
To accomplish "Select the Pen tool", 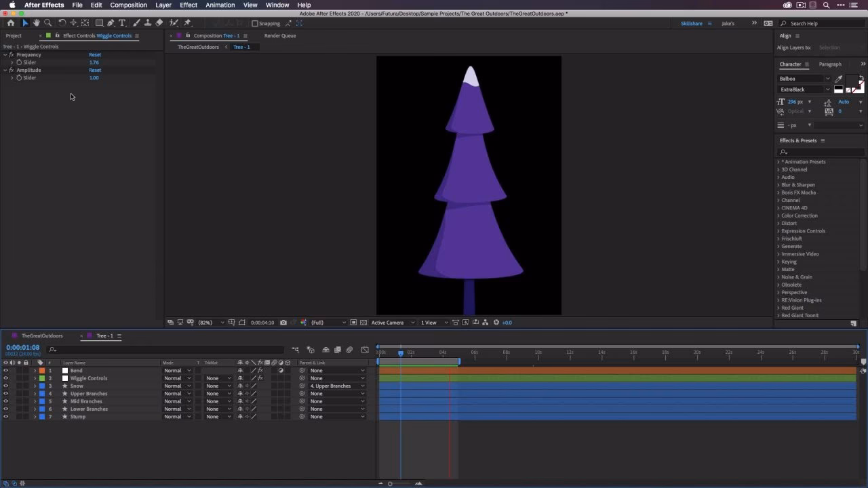I will [111, 22].
